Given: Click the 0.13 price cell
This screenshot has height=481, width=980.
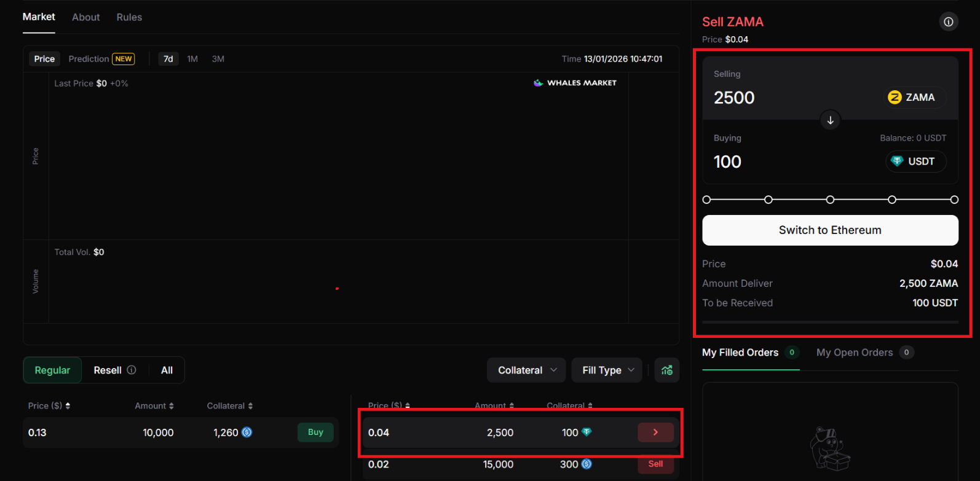Looking at the screenshot, I should click(x=38, y=432).
